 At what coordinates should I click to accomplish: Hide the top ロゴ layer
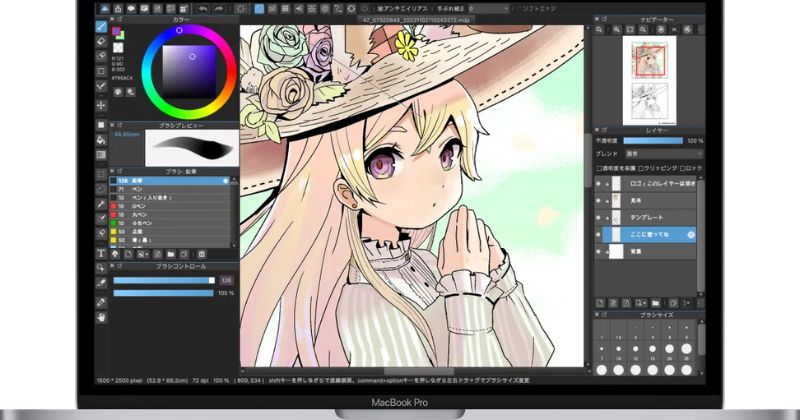click(x=598, y=183)
